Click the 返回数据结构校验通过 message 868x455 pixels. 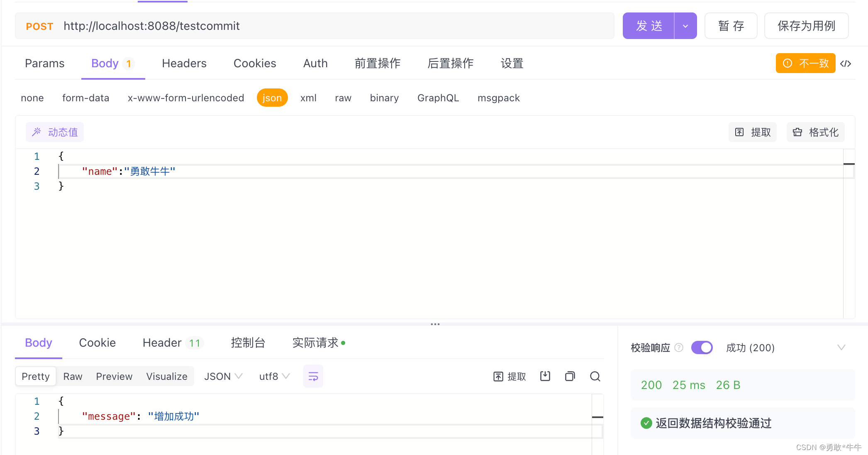pos(713,423)
